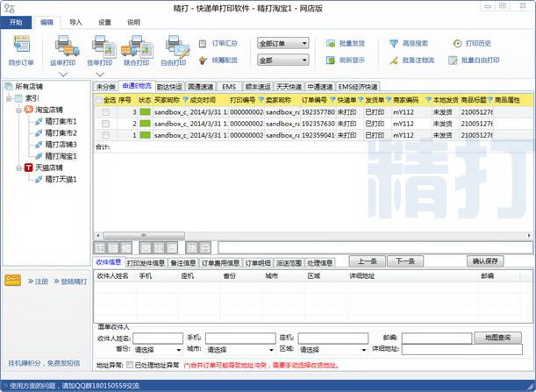Switch to the 设置 ribbon tab
The height and width of the screenshot is (392, 536).
click(104, 23)
